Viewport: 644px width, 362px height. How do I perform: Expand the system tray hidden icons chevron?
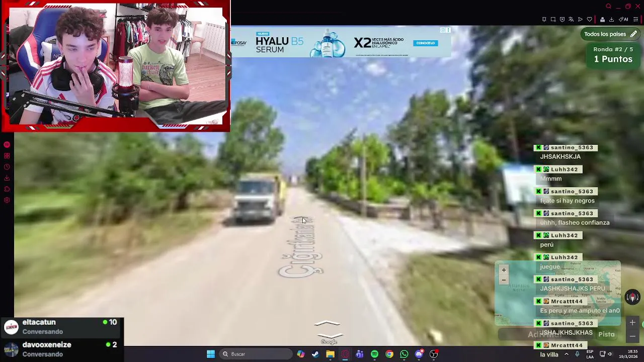pyautogui.click(x=567, y=354)
